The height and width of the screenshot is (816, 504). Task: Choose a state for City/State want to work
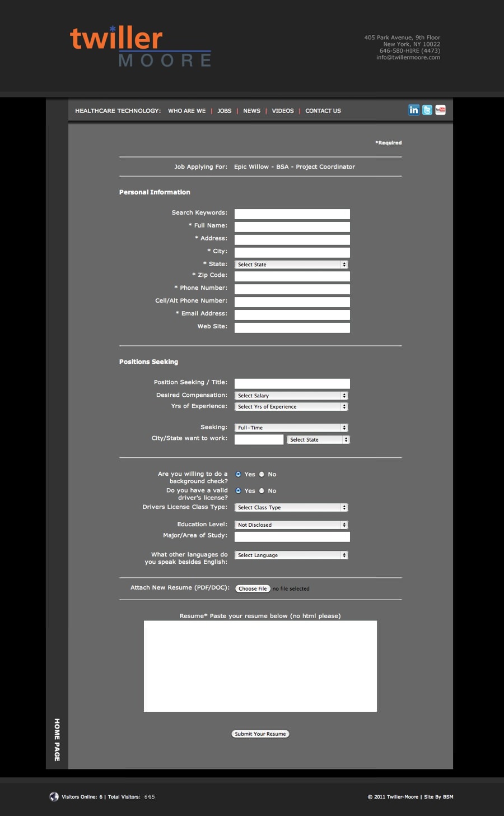point(318,440)
